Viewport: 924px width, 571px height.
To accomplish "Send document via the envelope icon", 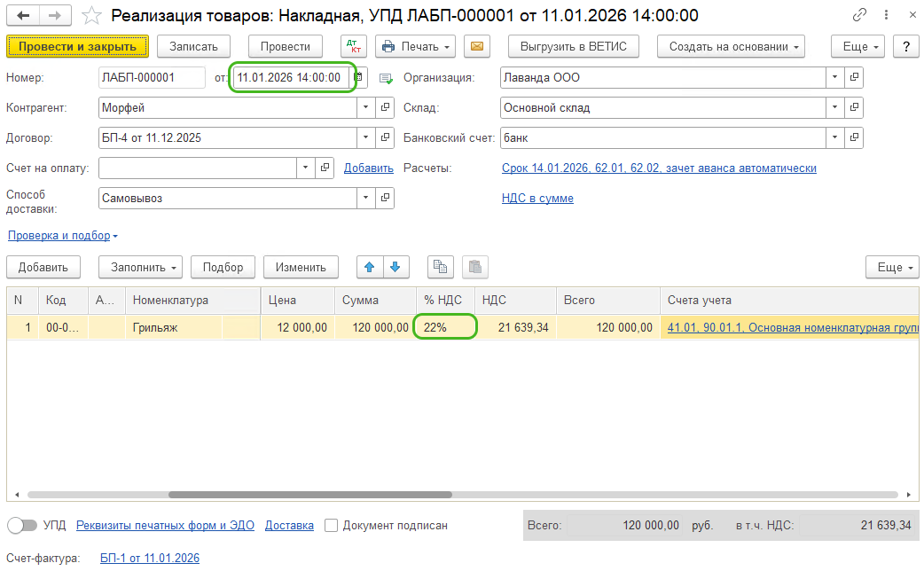I will (477, 46).
